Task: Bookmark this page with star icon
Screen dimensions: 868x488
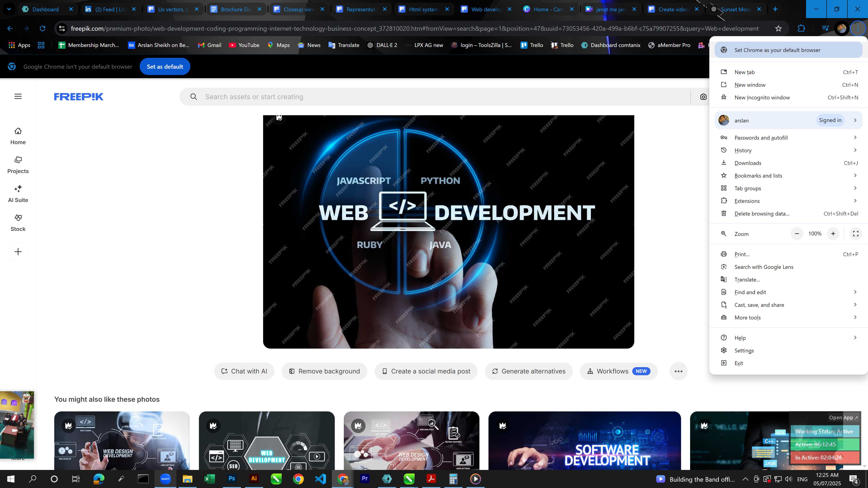Action: click(x=778, y=29)
